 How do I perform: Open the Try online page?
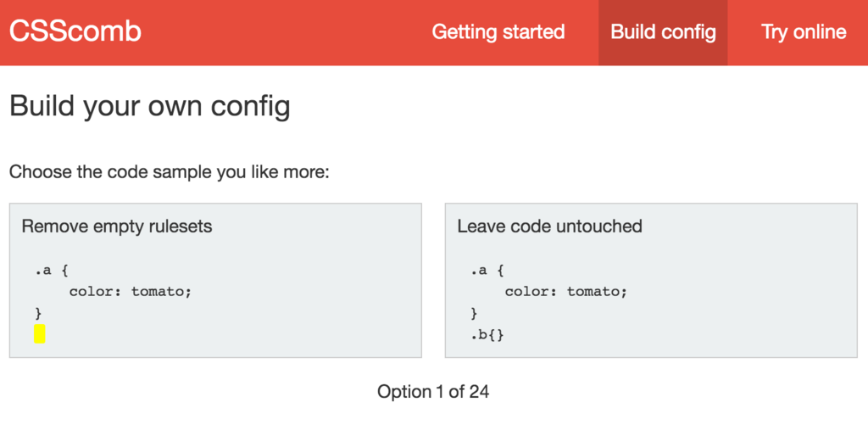click(804, 31)
